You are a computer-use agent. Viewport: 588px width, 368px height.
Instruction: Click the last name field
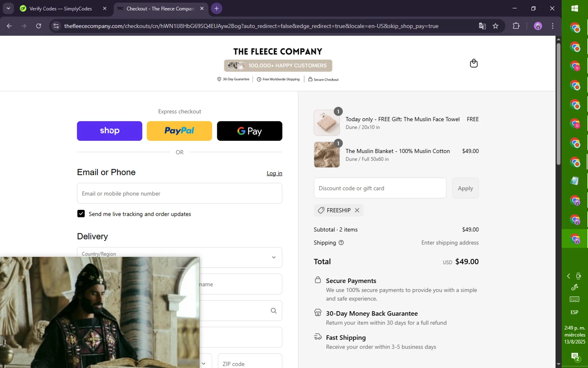tap(241, 284)
